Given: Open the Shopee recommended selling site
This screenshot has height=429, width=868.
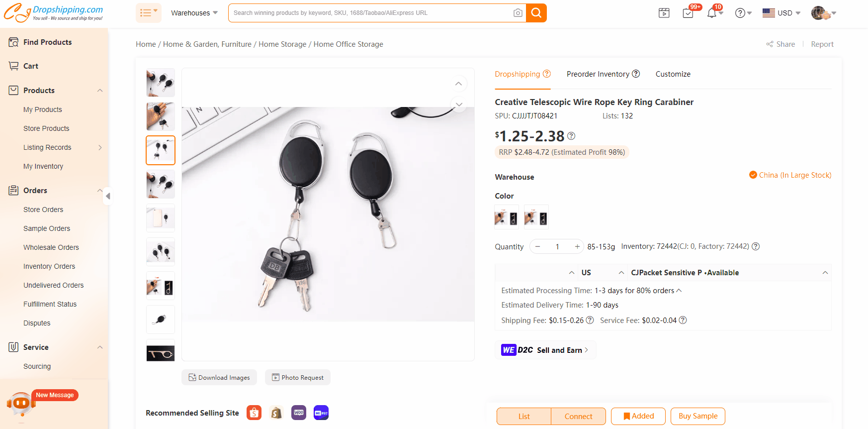Looking at the screenshot, I should pos(254,413).
